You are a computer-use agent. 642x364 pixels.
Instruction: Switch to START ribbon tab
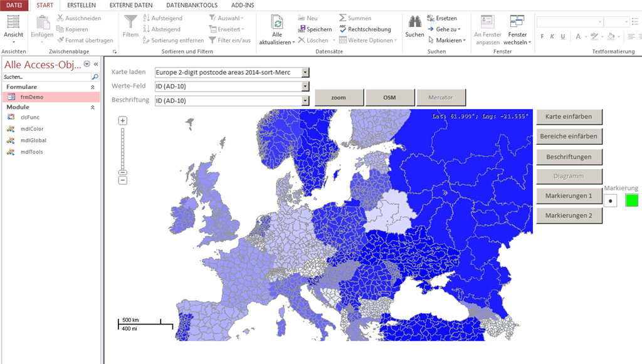45,5
